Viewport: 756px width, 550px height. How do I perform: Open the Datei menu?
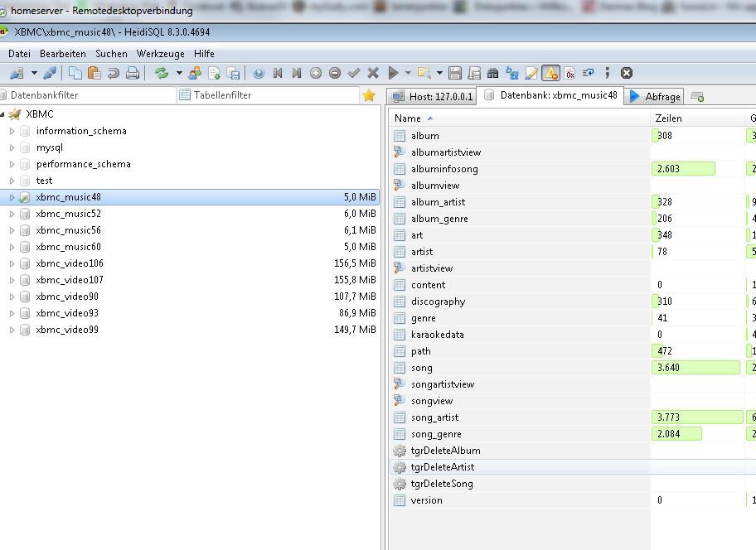(x=19, y=54)
